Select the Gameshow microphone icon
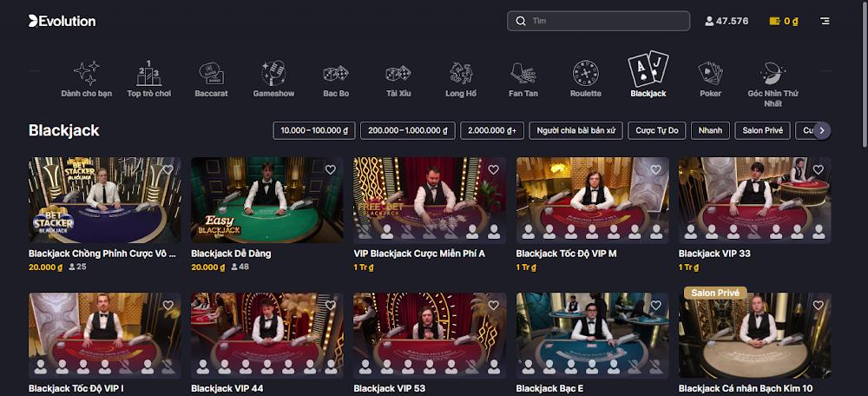 click(x=273, y=73)
